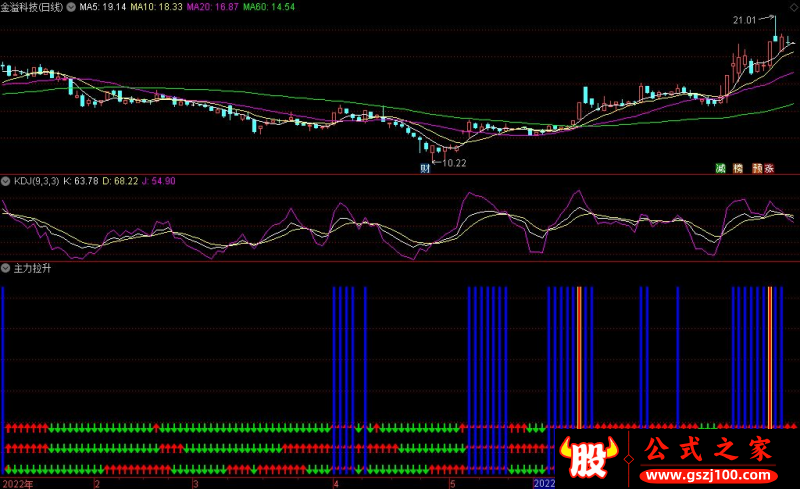Click the red bull logo icon

(x=591, y=460)
